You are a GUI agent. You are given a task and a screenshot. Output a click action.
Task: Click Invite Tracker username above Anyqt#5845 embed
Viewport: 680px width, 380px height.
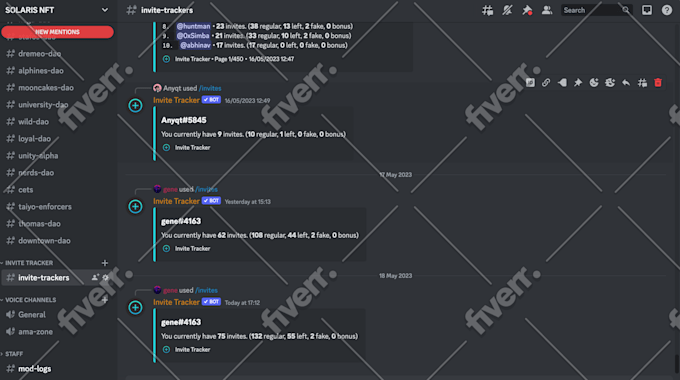click(176, 100)
